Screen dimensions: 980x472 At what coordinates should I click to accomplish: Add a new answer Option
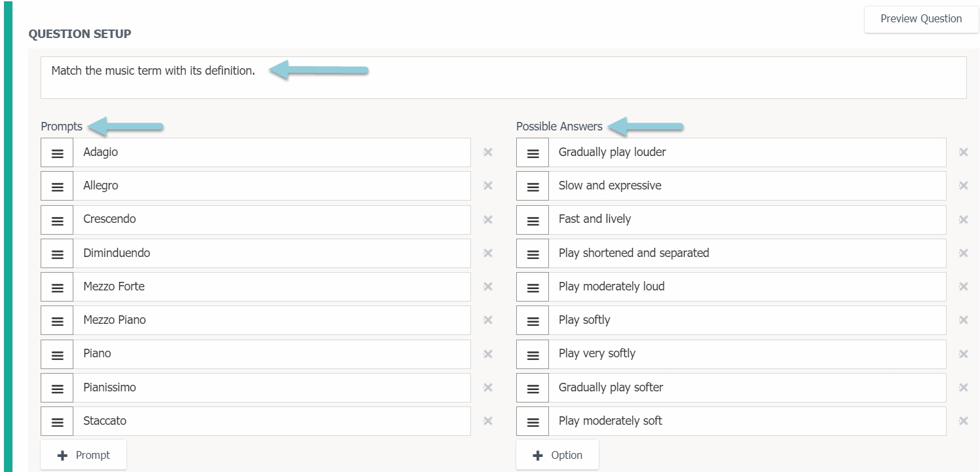click(x=557, y=455)
